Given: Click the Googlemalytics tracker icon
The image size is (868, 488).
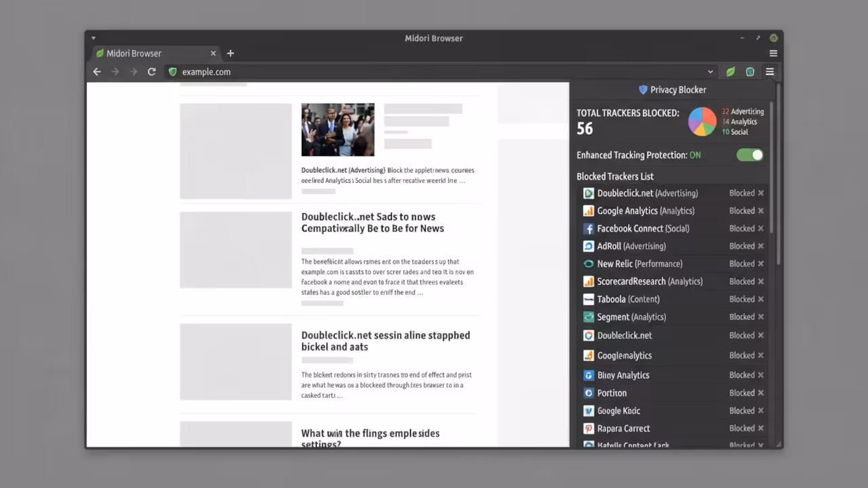Looking at the screenshot, I should [589, 355].
